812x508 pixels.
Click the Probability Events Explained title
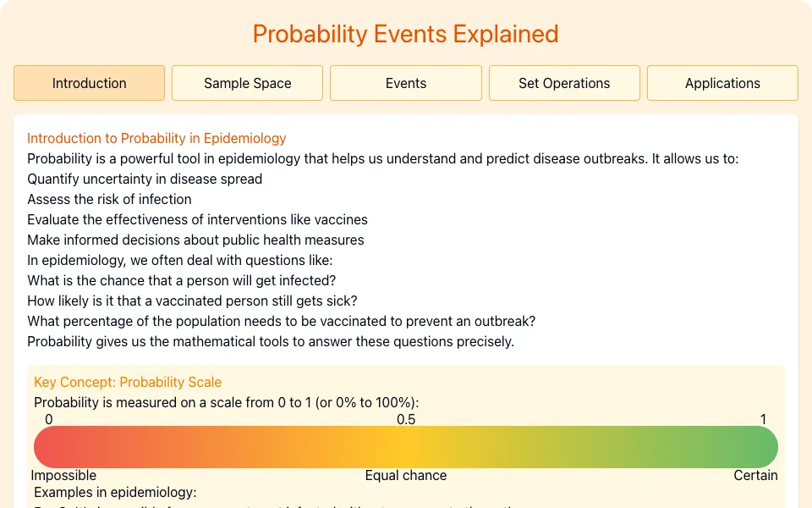pos(406,34)
